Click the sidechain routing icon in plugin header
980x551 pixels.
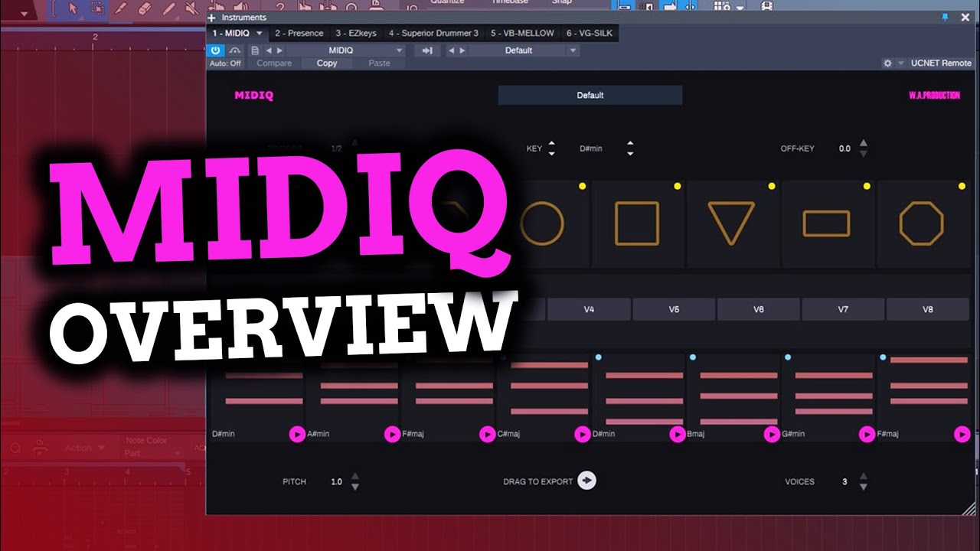pos(427,51)
